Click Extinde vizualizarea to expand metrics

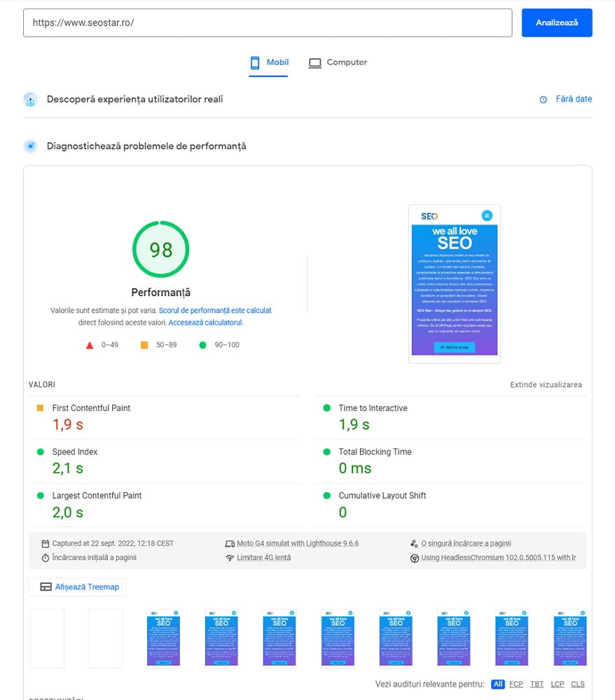546,384
